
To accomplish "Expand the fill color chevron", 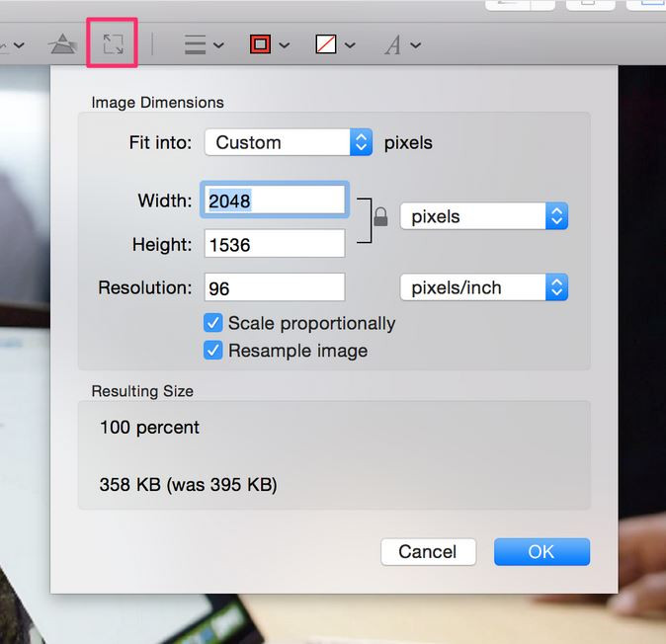I will [x=350, y=44].
